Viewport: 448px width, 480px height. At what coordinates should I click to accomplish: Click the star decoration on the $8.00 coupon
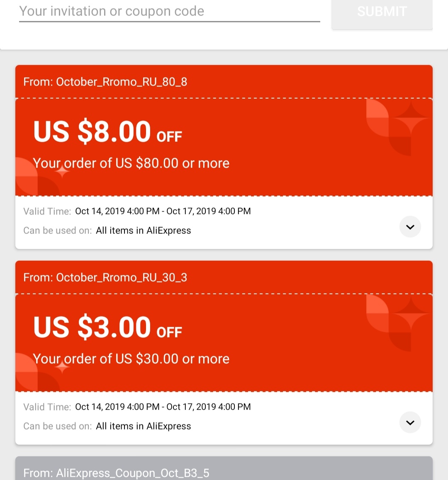(411, 118)
